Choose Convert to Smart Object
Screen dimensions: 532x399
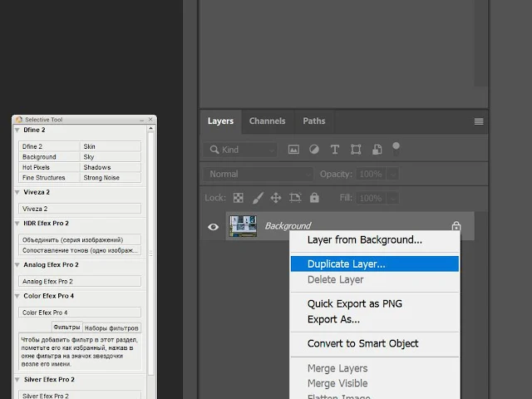[375, 343]
